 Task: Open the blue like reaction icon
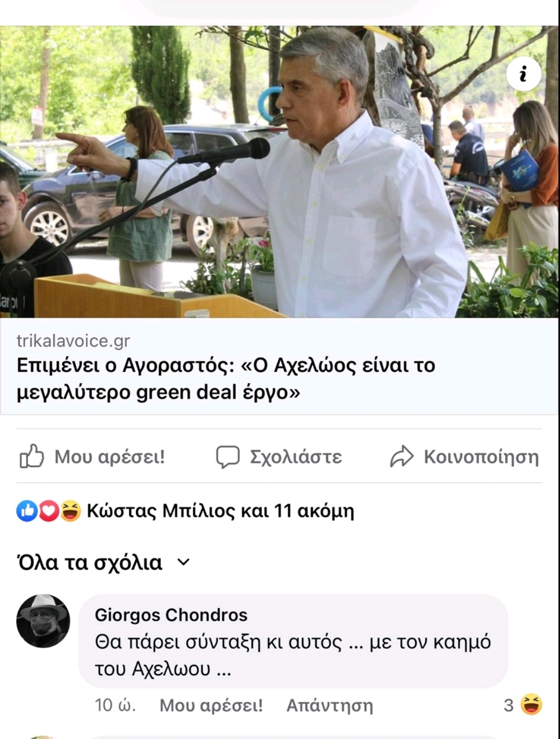[26, 511]
